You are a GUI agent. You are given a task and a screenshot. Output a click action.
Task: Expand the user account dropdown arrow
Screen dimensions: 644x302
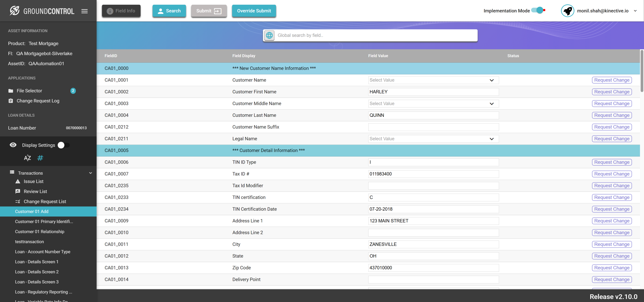coord(635,11)
